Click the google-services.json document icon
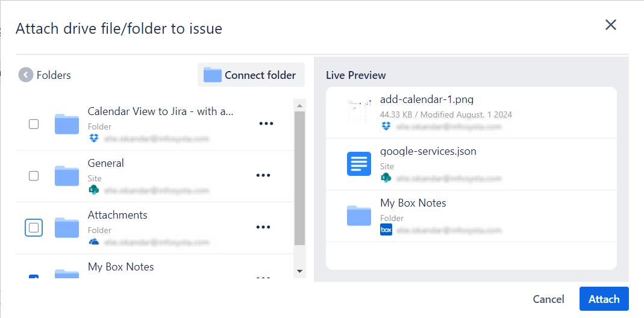Viewport: 644px width, 318px height. coord(359,164)
